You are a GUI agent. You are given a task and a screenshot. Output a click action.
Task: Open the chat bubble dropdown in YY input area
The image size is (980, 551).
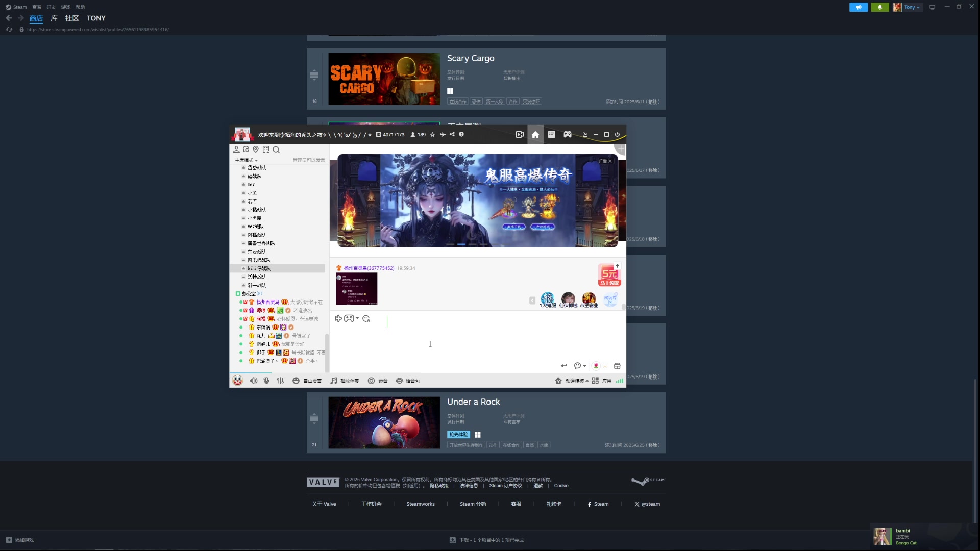click(x=580, y=366)
